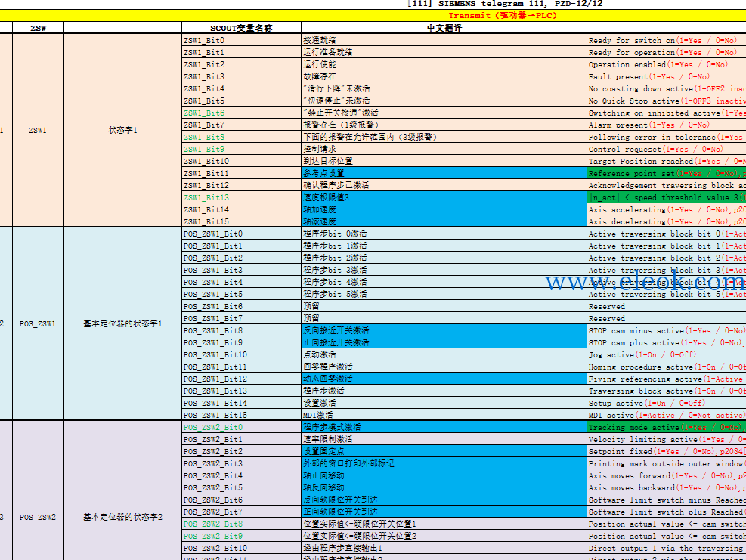
Task: Select the POS_ZSW1_Bit8 variable cell
Action: tap(241, 330)
